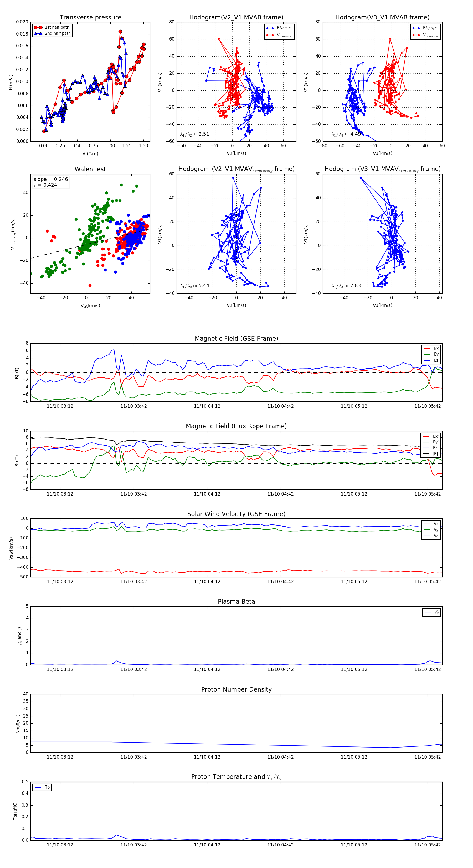Screen dimensions: 473x868
Task: Select the "Bx'" legend entry
Action: coord(431,436)
